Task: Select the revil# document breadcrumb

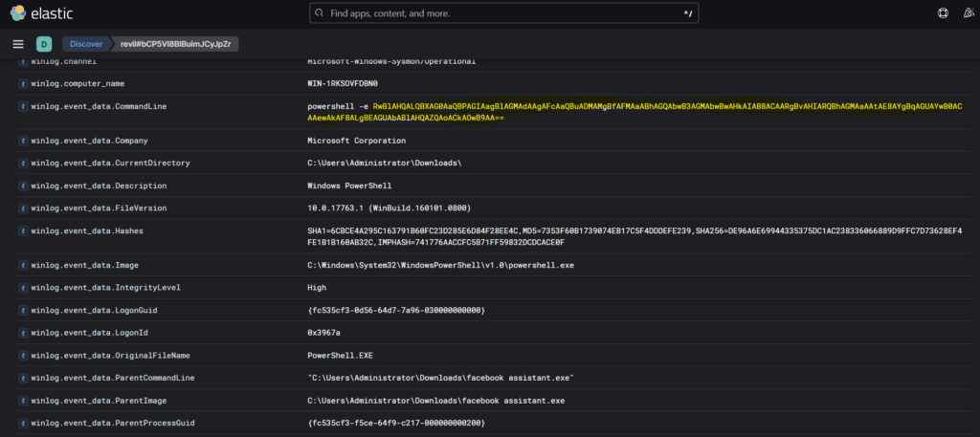Action: coord(180,44)
